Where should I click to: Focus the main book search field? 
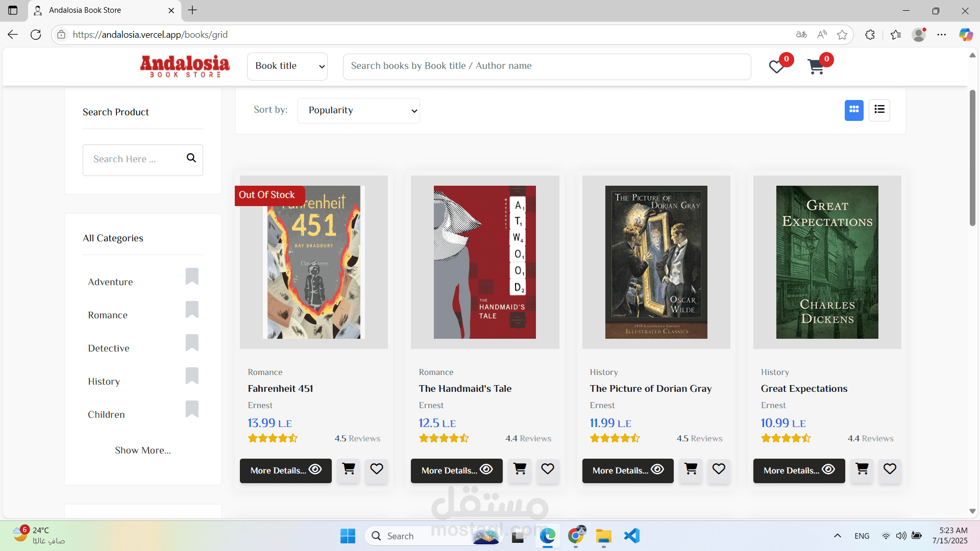pos(547,66)
